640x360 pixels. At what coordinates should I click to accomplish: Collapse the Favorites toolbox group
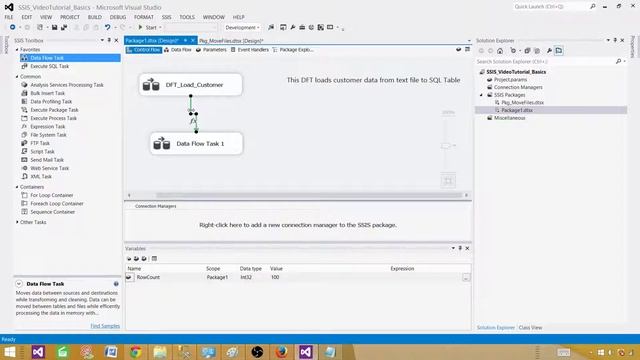[x=17, y=49]
